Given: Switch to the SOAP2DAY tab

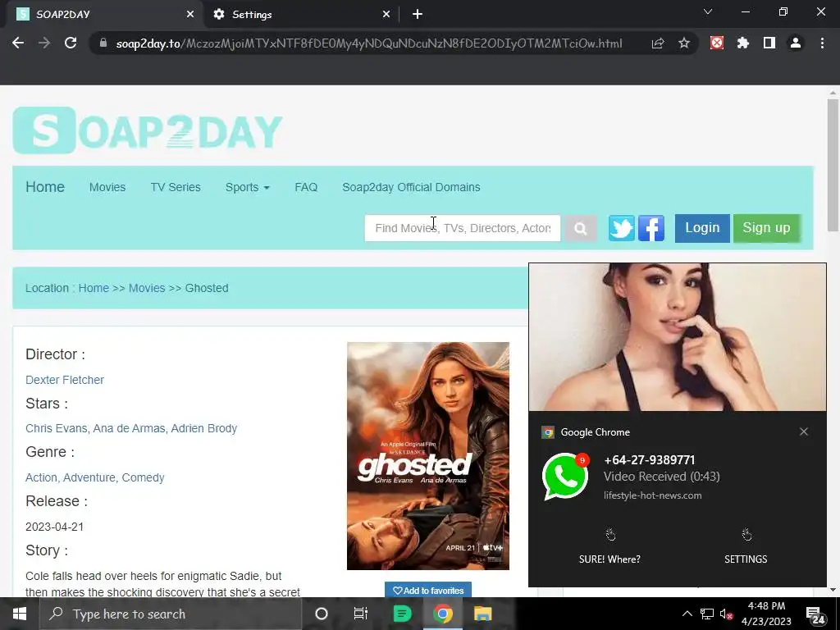Looking at the screenshot, I should click(x=101, y=15).
